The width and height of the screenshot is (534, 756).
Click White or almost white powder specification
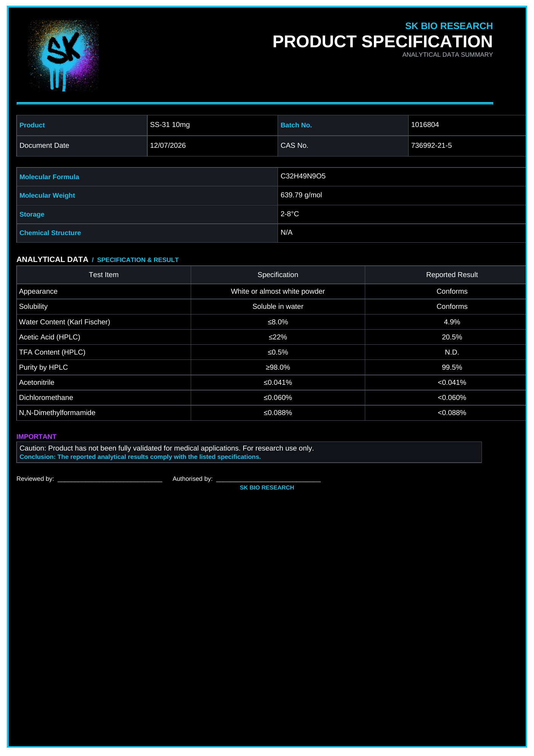(278, 291)
